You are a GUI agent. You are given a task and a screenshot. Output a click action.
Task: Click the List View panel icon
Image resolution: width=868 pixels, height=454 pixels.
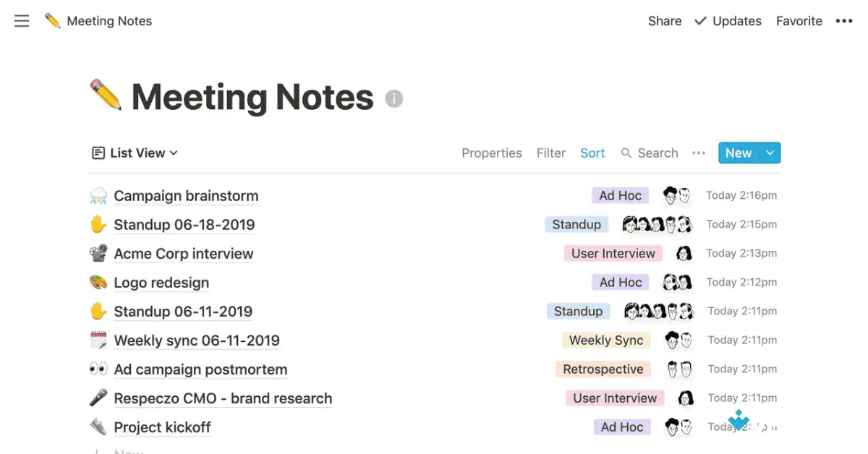98,153
